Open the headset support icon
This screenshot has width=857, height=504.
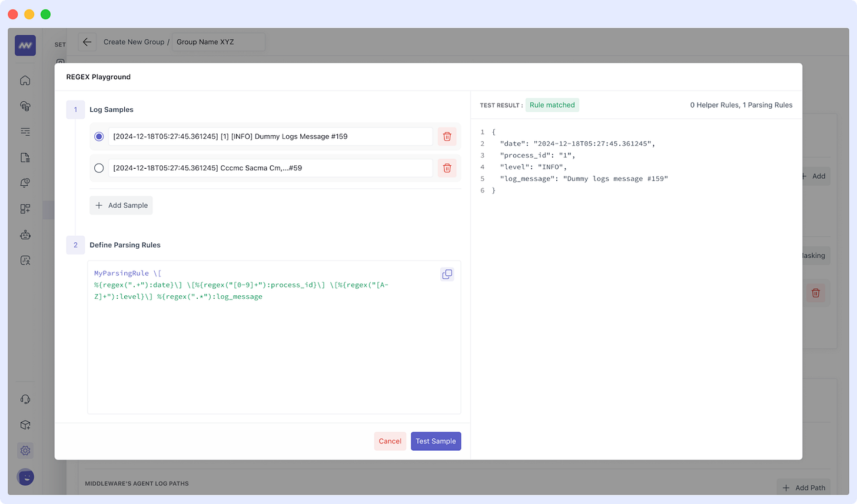click(x=25, y=399)
